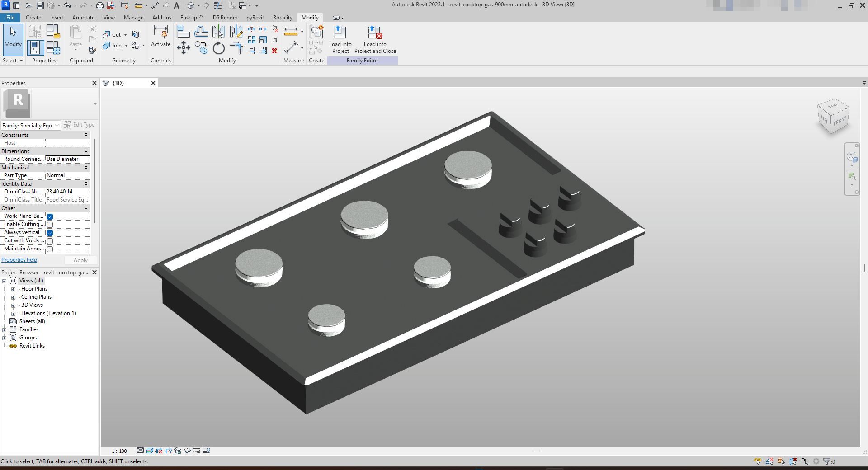This screenshot has height=470, width=868.
Task: Open the pyRevit tab
Action: 255,18
